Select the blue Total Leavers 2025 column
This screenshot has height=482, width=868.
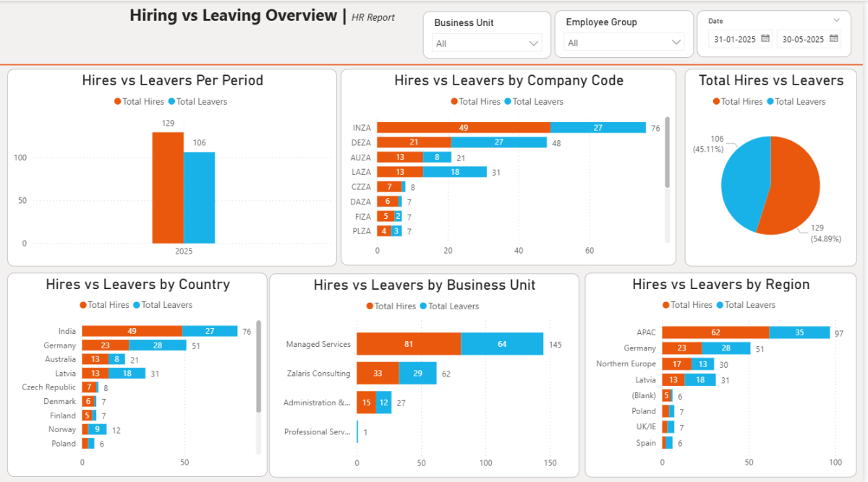(199, 197)
